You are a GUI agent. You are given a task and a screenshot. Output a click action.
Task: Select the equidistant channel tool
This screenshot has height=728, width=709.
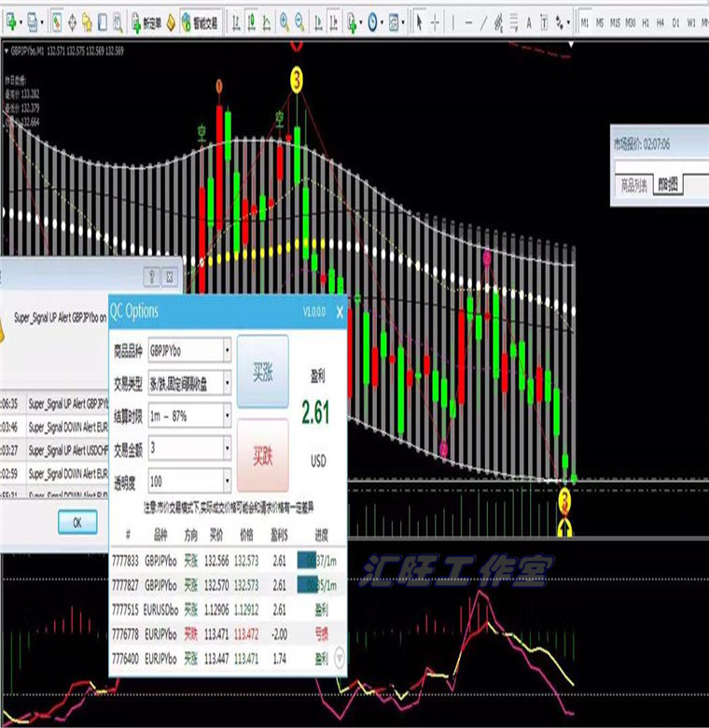coord(499,21)
